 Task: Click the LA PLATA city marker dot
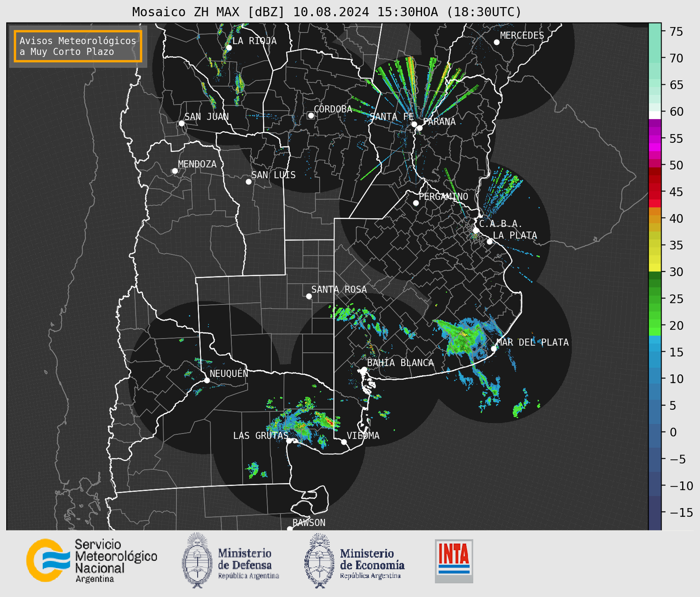tap(490, 242)
